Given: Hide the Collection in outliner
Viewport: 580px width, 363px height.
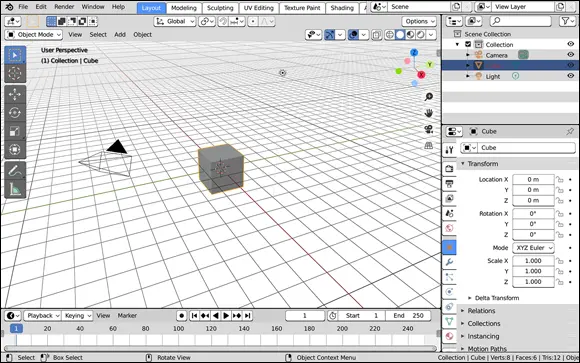Looking at the screenshot, I should coord(571,44).
